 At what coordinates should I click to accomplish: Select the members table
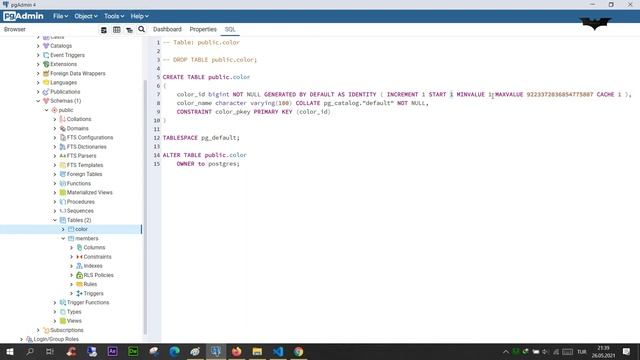(87, 238)
